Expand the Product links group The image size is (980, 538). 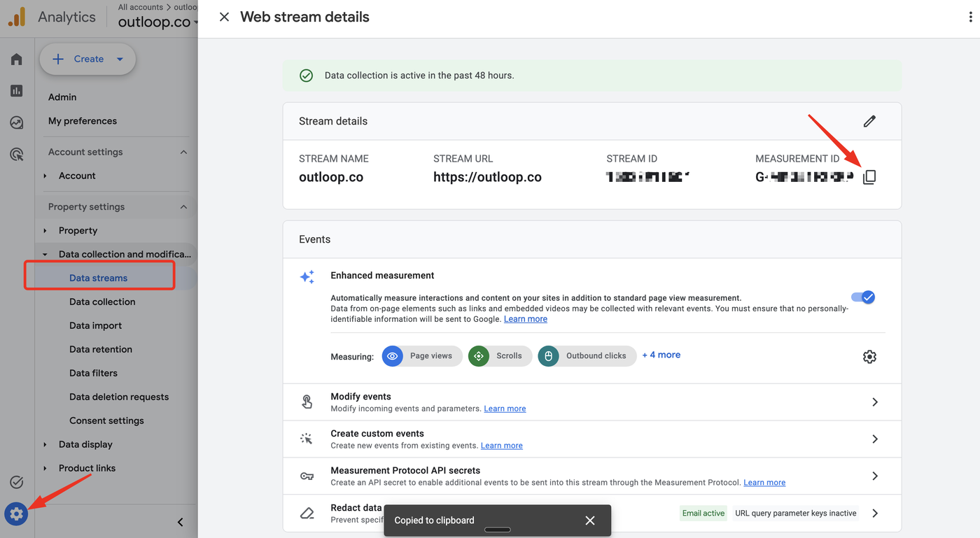[x=45, y=468]
